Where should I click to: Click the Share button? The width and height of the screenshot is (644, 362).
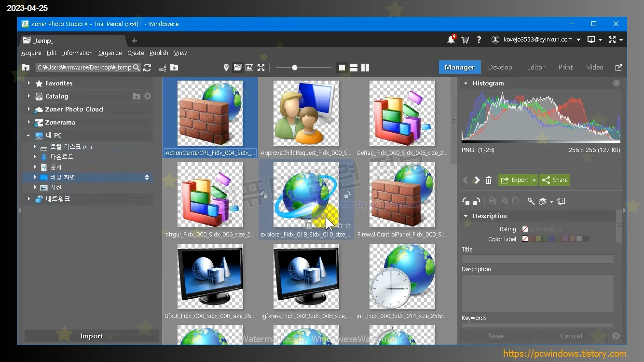pyautogui.click(x=555, y=180)
